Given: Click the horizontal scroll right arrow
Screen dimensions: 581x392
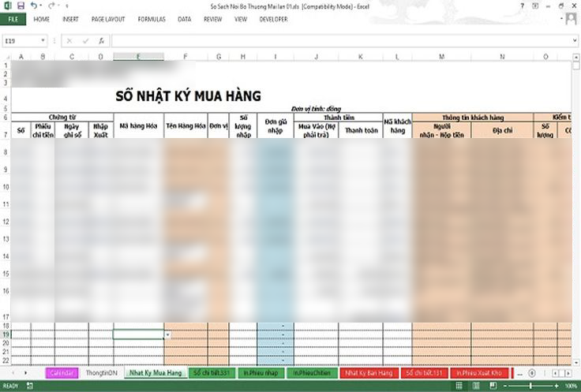Looking at the screenshot, I should click(x=568, y=374).
